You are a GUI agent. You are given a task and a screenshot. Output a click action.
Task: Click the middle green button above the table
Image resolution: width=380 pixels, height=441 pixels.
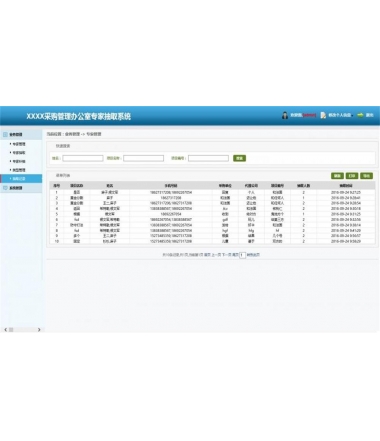tap(352, 176)
